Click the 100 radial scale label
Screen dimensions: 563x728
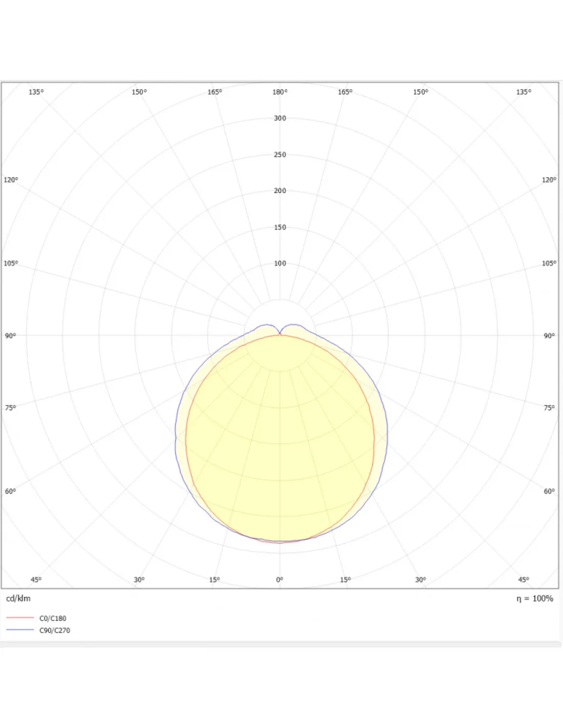(x=280, y=264)
